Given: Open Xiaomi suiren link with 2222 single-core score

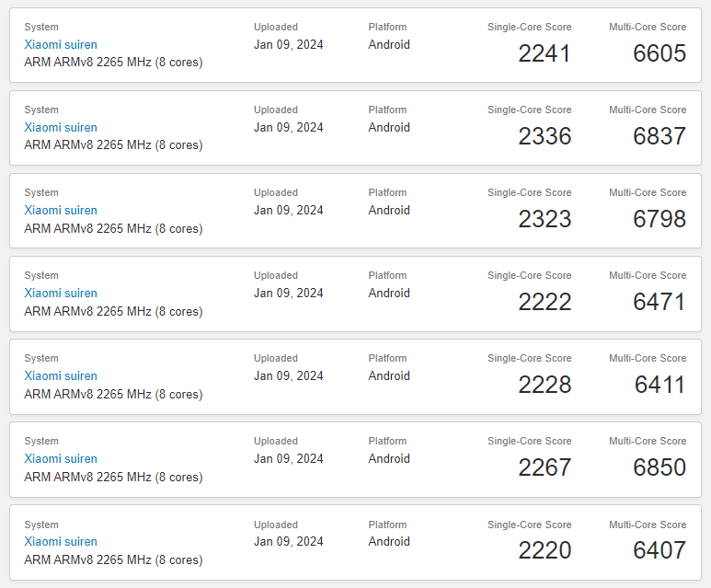Looking at the screenshot, I should (61, 294).
